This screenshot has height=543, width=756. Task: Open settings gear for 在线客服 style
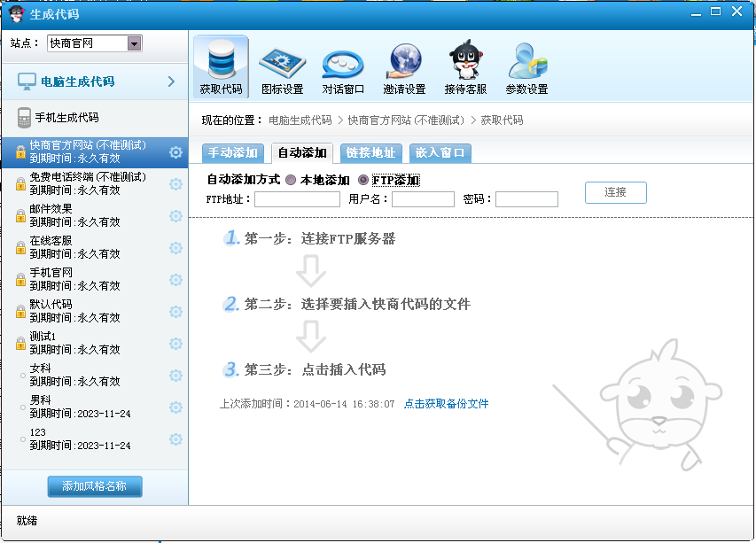[175, 248]
